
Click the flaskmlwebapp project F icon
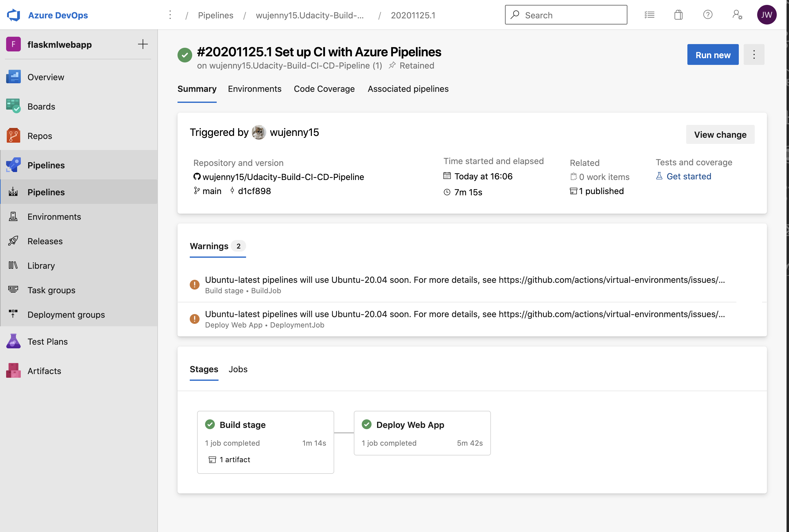pos(13,44)
